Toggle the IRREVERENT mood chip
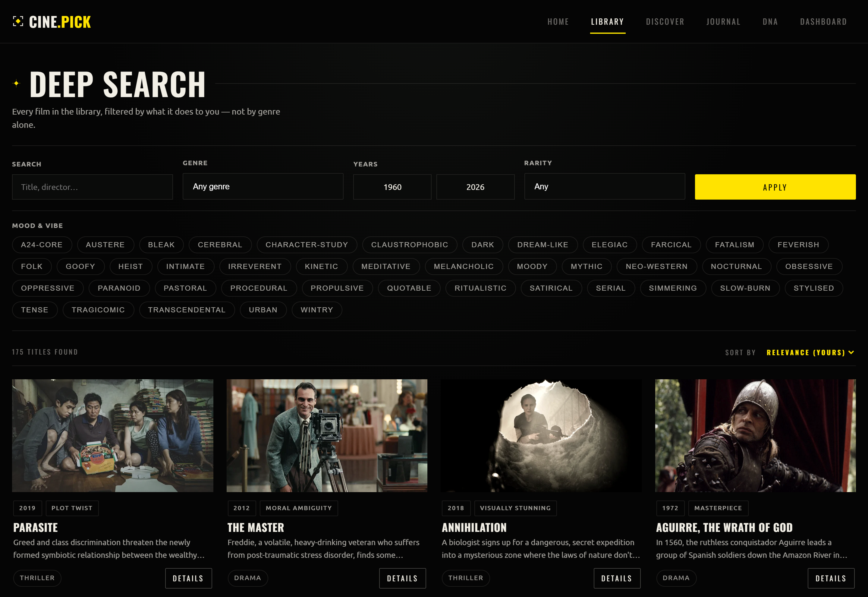The height and width of the screenshot is (597, 868). [255, 266]
